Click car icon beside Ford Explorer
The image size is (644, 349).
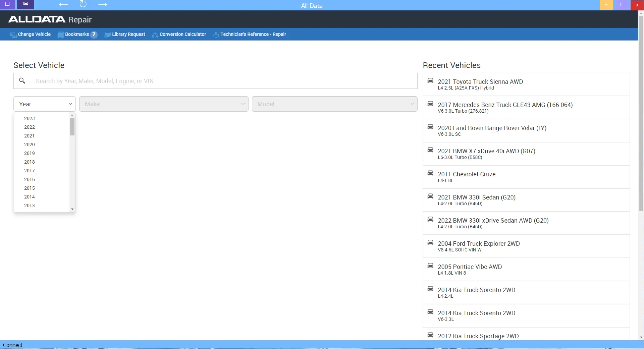430,242
